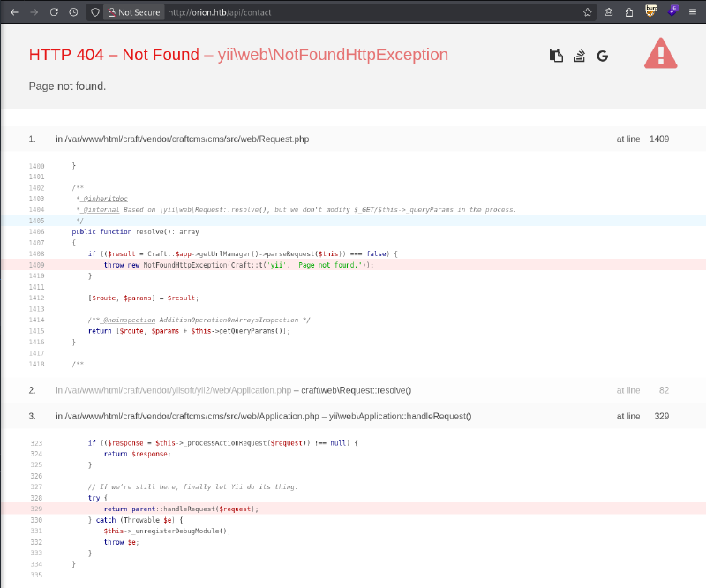Viewport: 706px width, 588px height.
Task: Search the error on Google
Action: pos(603,56)
